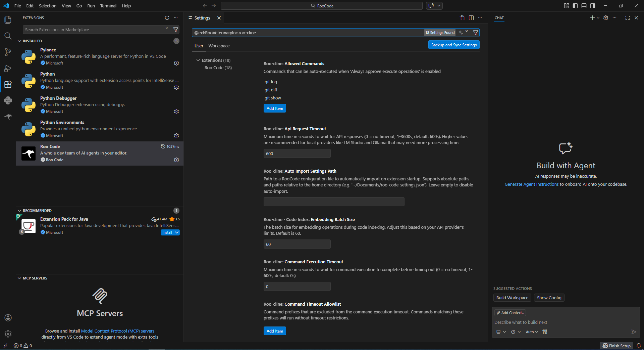This screenshot has width=644, height=350.
Task: Click Backup and Sync Settings button
Action: pyautogui.click(x=453, y=45)
